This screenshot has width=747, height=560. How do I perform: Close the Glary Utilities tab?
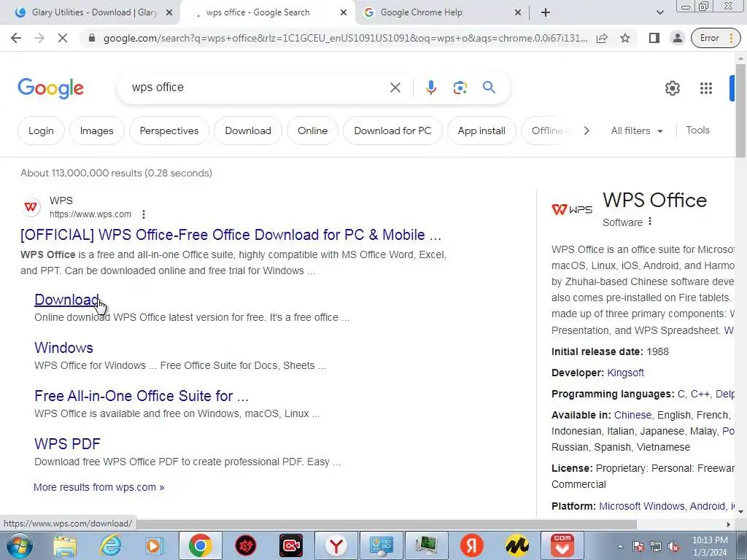169,13
